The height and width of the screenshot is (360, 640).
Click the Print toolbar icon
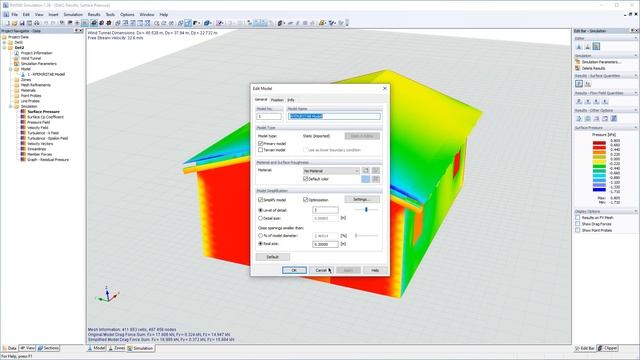pyautogui.click(x=36, y=23)
